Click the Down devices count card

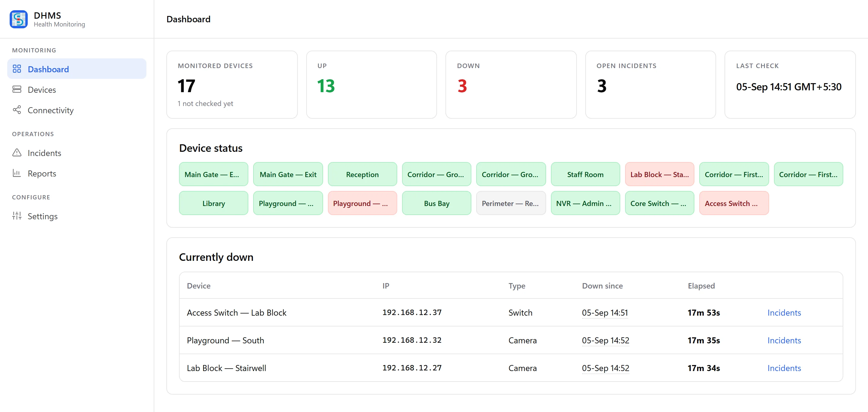[511, 85]
